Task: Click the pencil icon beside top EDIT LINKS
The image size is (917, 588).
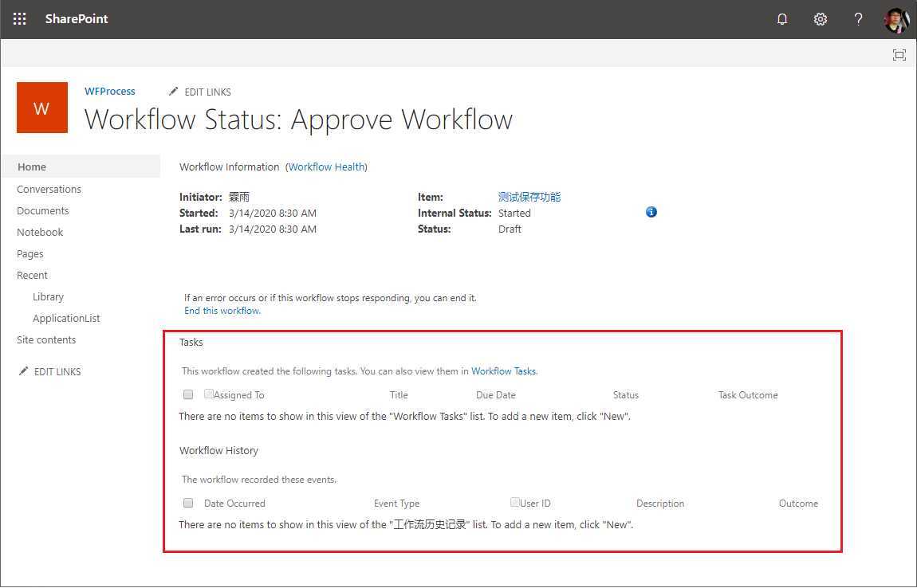Action: tap(173, 91)
